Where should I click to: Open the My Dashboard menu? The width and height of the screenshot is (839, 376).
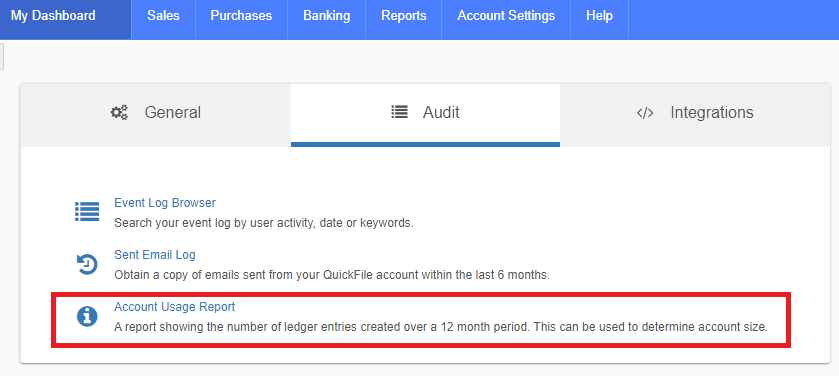coord(53,16)
